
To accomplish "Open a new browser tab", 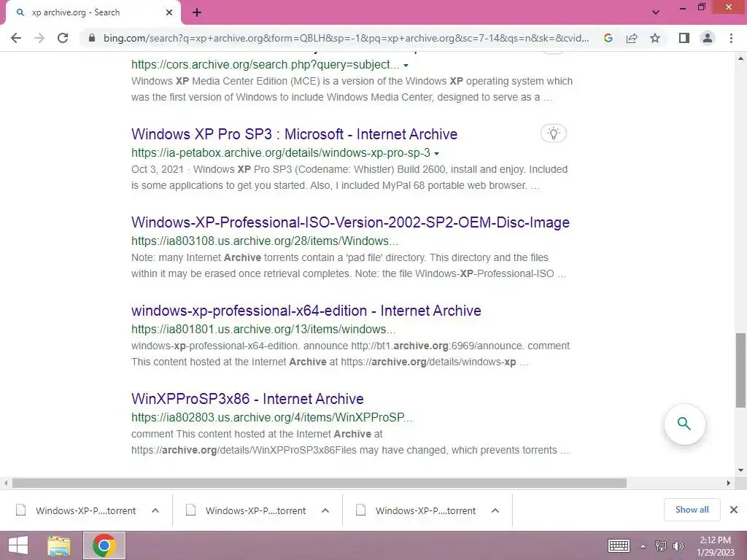I will (197, 13).
